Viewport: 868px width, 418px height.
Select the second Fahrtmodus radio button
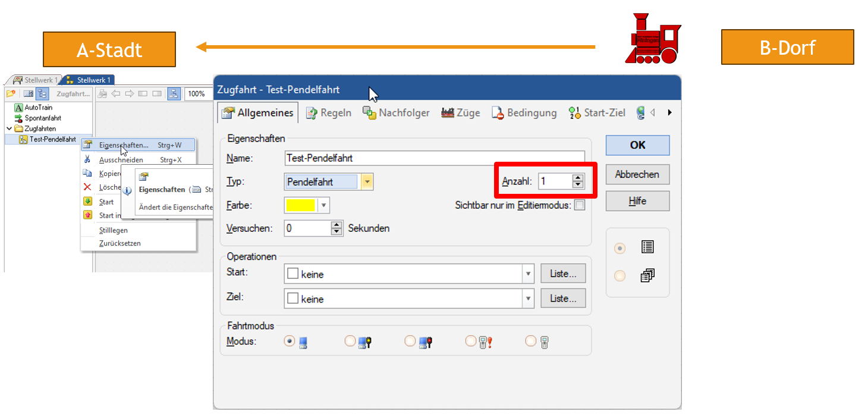pyautogui.click(x=350, y=341)
